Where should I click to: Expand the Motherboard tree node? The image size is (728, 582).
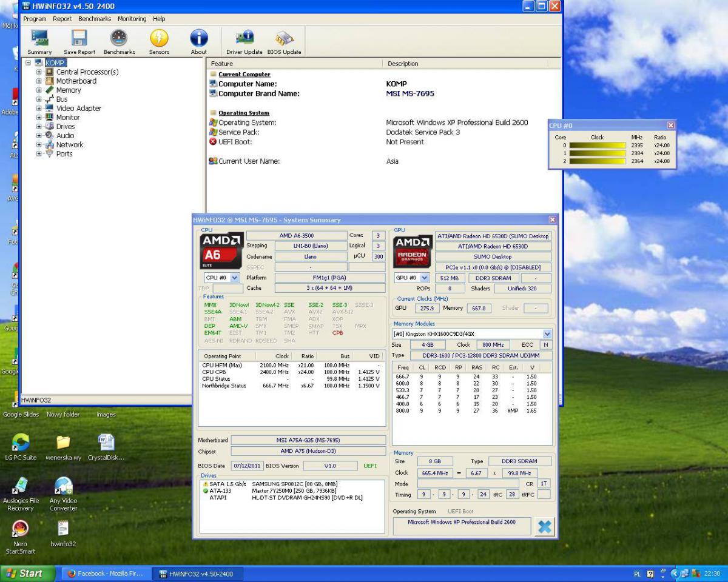pos(39,81)
